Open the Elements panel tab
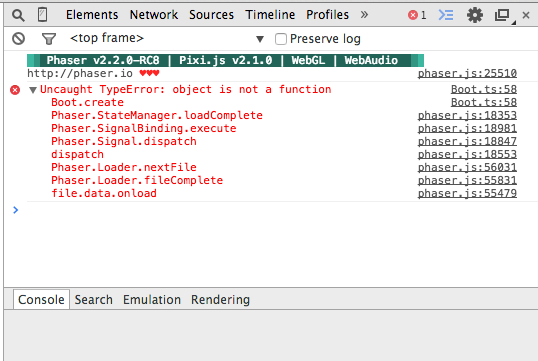This screenshot has width=538, height=361. (x=92, y=15)
